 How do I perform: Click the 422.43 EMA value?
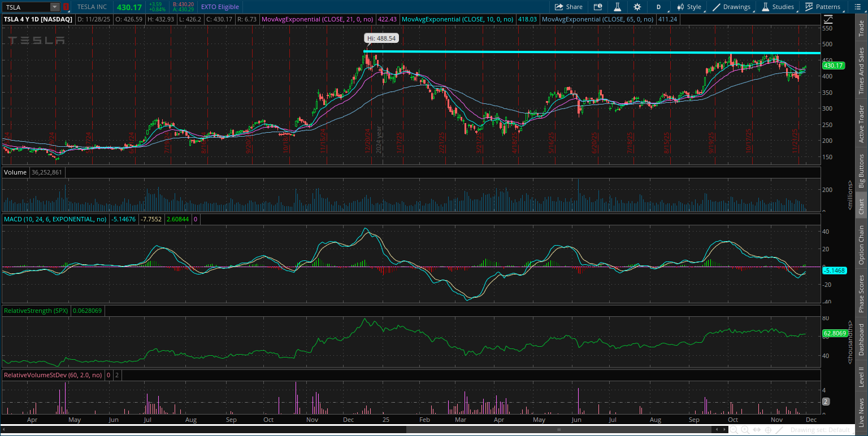[x=388, y=19]
